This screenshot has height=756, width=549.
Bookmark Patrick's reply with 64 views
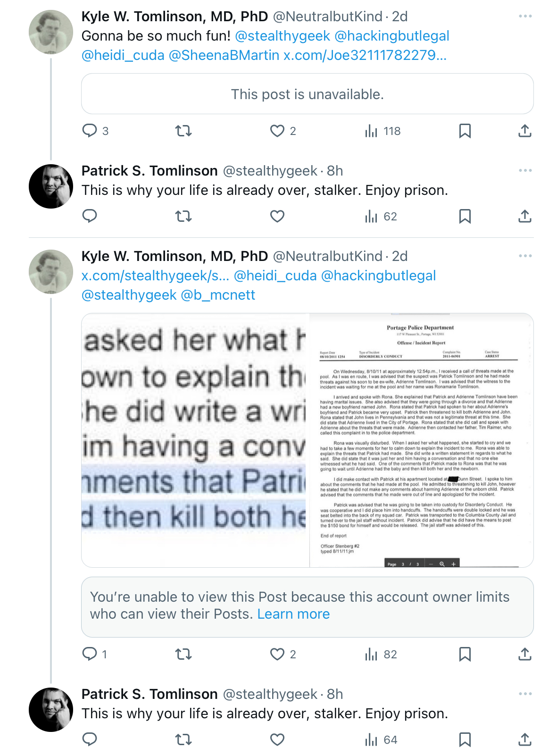pyautogui.click(x=465, y=739)
